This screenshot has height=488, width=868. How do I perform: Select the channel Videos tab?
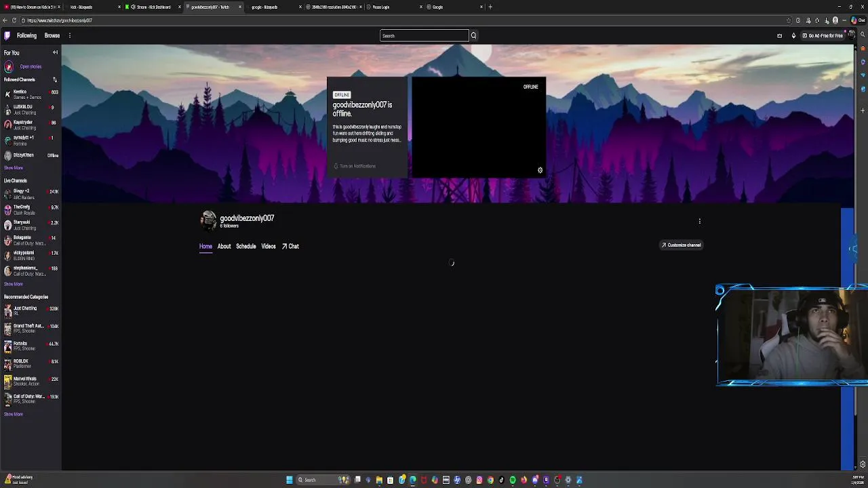click(269, 247)
